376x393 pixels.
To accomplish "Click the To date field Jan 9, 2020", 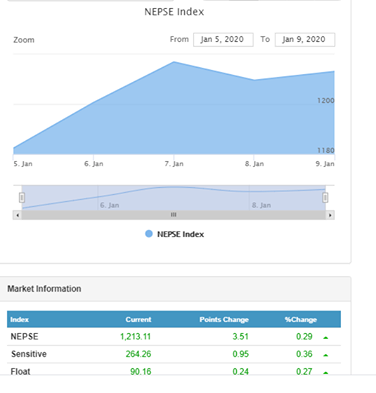I will [x=305, y=40].
